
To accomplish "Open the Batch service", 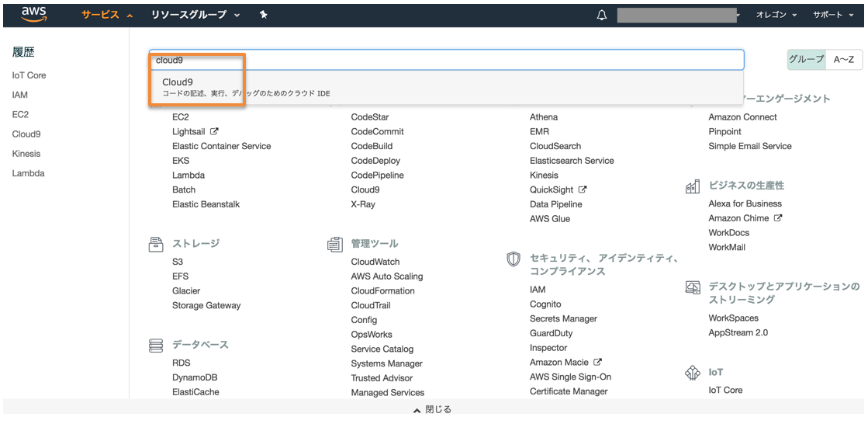I will click(x=184, y=189).
